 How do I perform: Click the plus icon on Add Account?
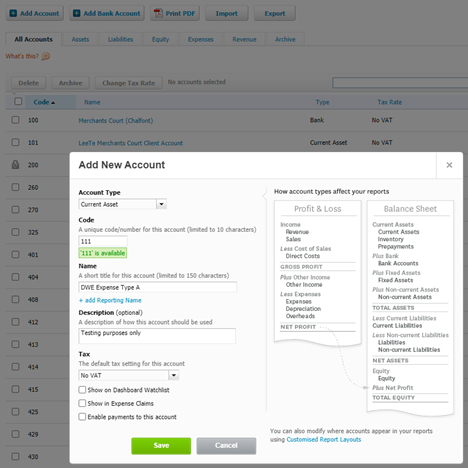tap(13, 13)
